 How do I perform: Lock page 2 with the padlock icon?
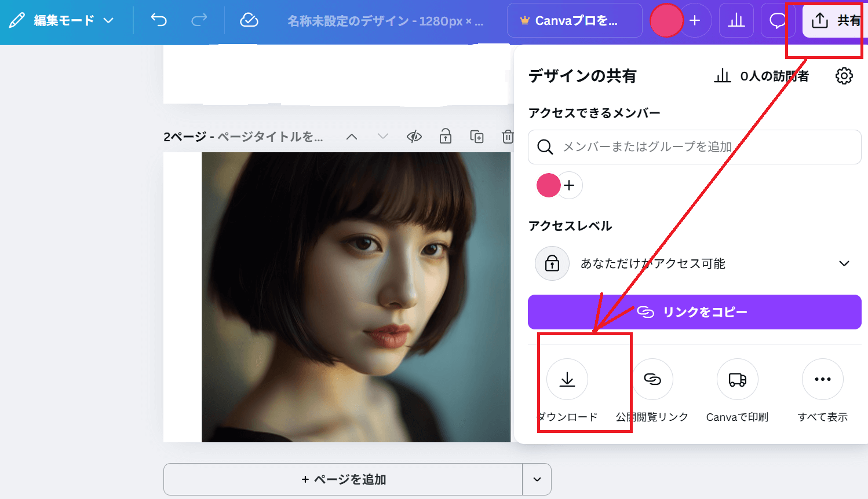click(445, 137)
